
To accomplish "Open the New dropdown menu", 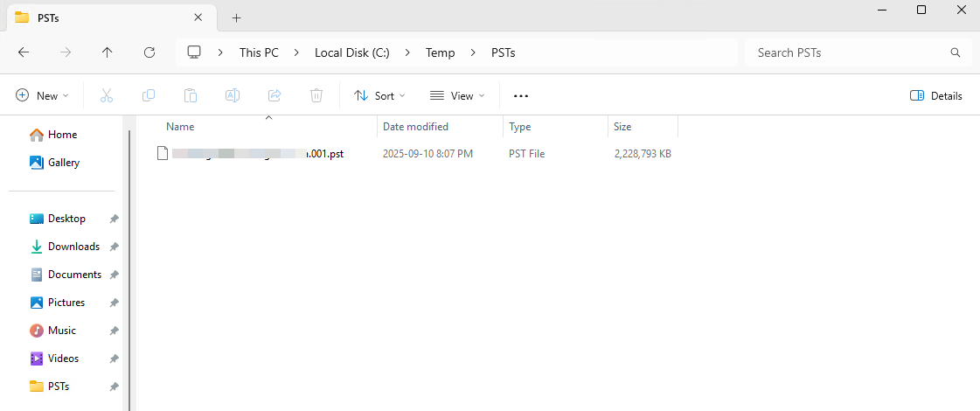I will pyautogui.click(x=42, y=96).
